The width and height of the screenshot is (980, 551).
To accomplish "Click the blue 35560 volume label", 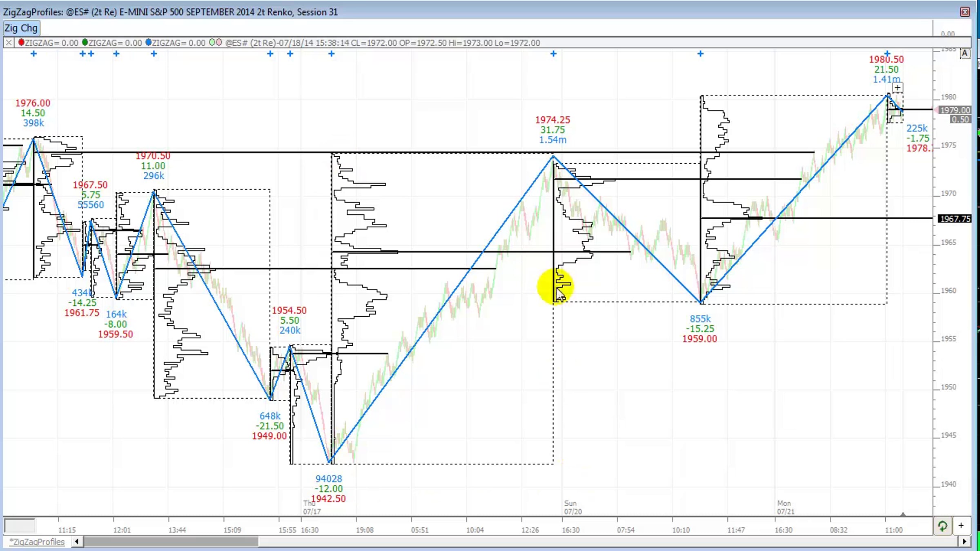I will tap(91, 205).
